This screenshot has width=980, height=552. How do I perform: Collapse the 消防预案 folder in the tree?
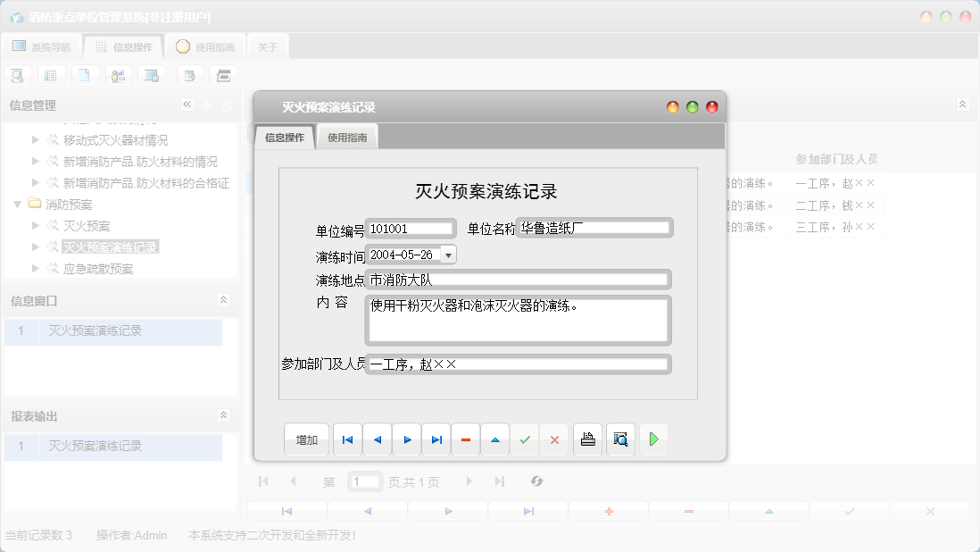(x=17, y=204)
